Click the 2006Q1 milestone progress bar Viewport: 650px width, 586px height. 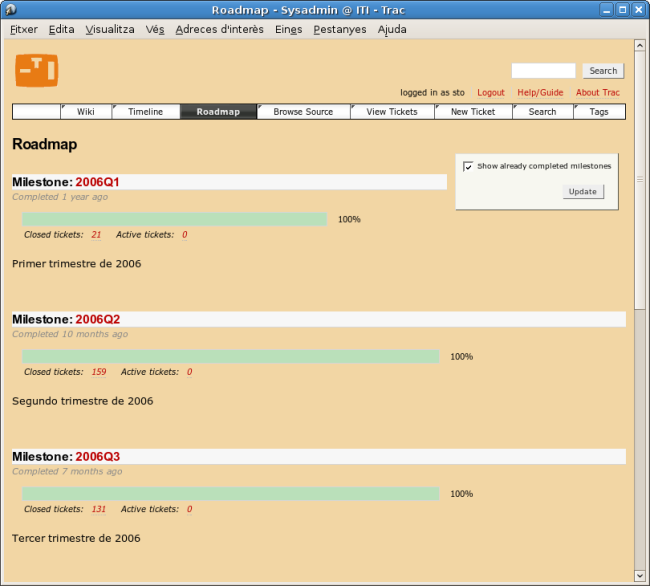(174, 219)
